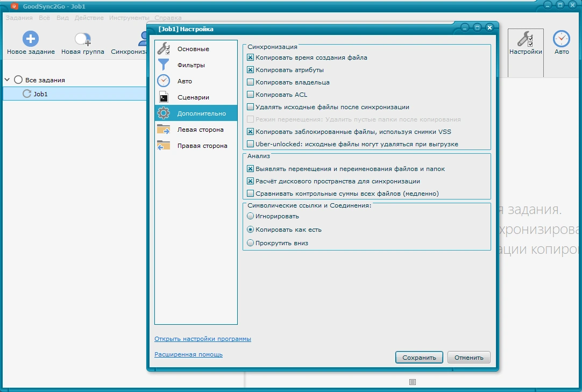Open the Инструменты menu
This screenshot has height=392, width=582.
[129, 18]
